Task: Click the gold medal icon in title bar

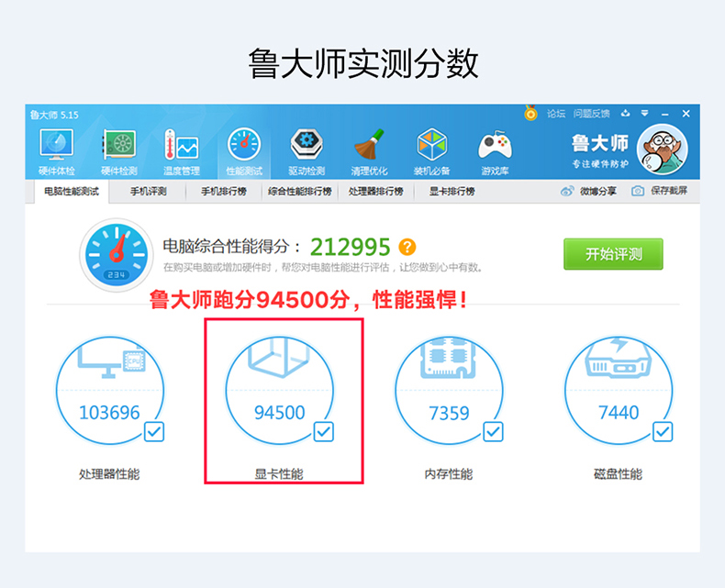Action: (530, 113)
